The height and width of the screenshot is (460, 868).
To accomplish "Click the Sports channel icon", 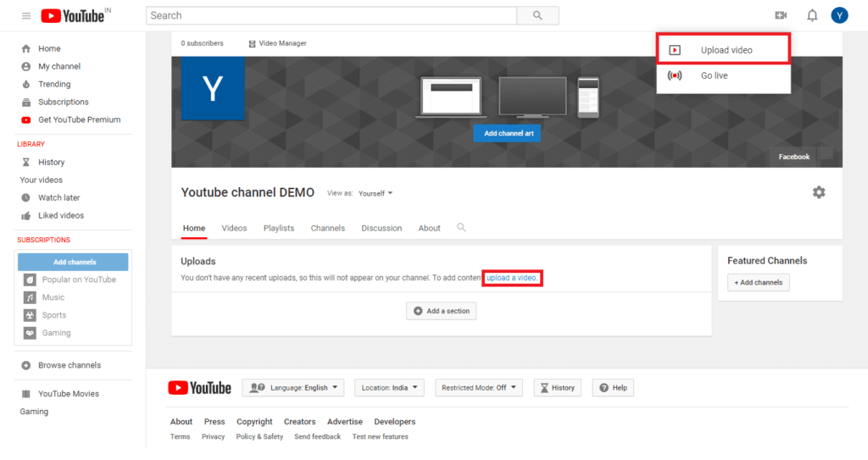I will click(30, 315).
